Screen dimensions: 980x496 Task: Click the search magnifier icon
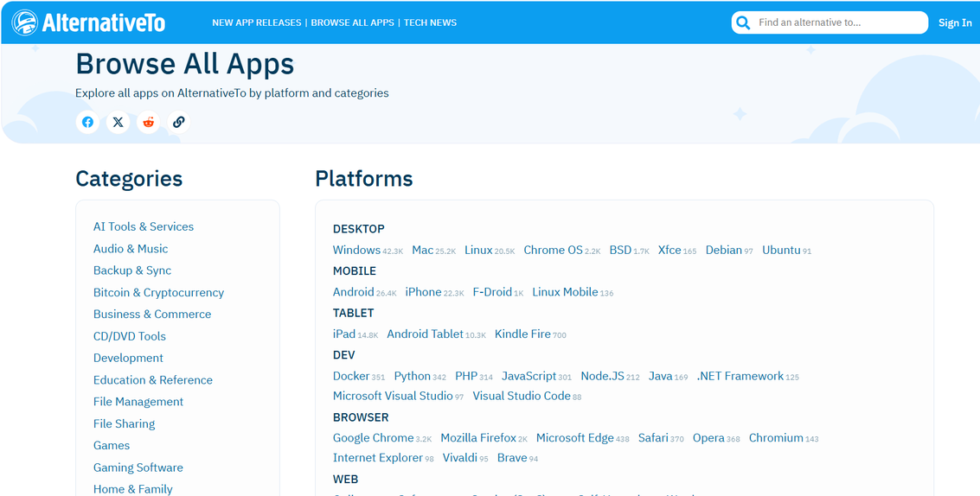point(742,23)
